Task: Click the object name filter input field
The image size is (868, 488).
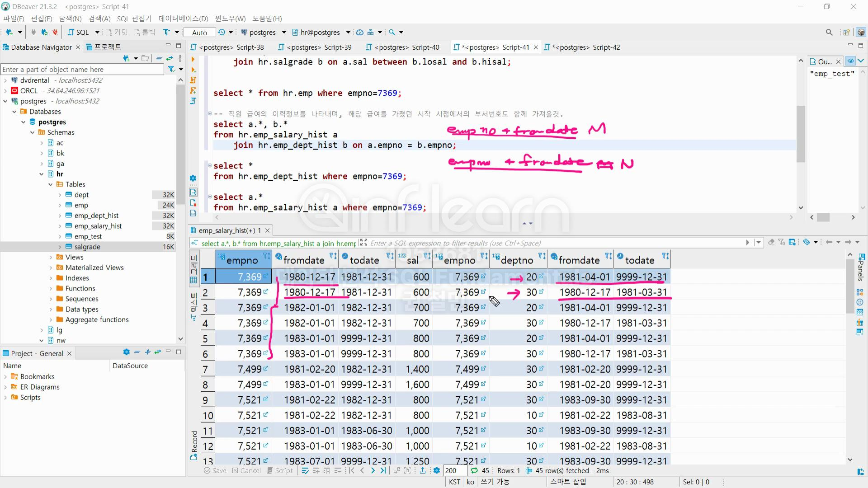Action: click(x=82, y=69)
